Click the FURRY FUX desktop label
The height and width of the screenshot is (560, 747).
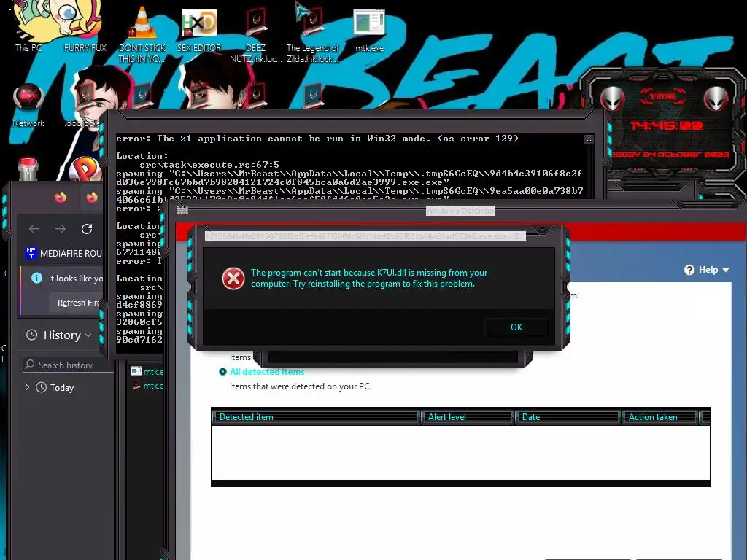[x=85, y=47]
